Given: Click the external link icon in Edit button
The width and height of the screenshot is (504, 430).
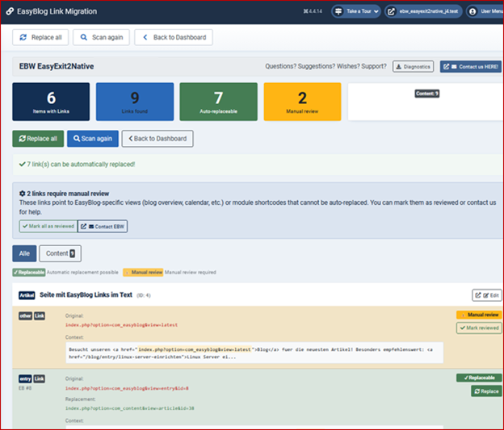Looking at the screenshot, I should 478,295.
